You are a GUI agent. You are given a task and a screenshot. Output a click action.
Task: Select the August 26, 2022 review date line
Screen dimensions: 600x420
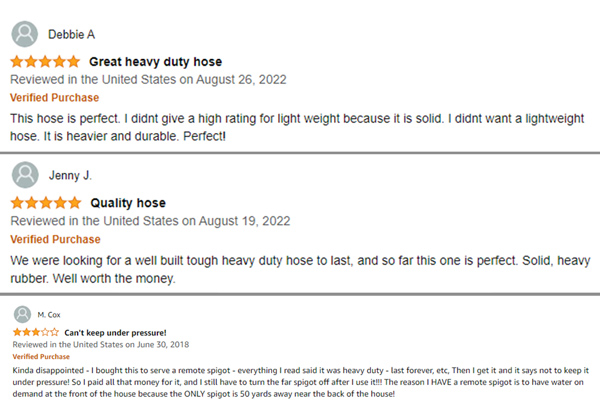pyautogui.click(x=148, y=80)
